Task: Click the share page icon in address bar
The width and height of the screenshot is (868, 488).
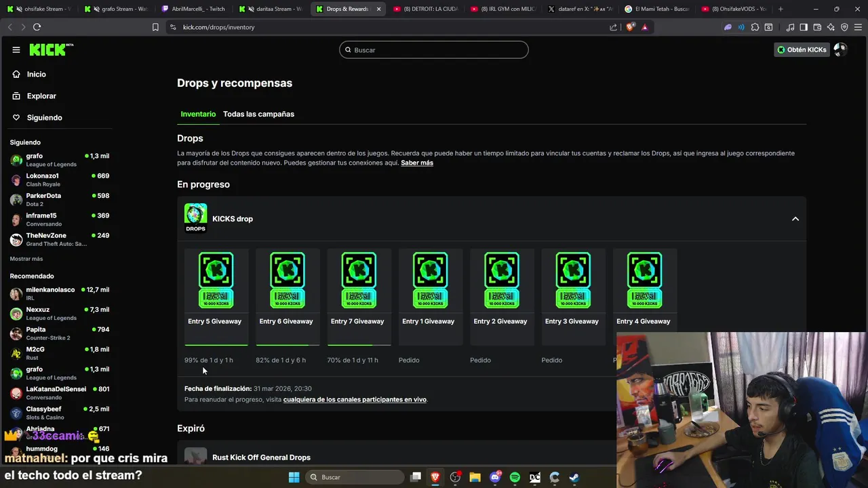Action: (x=613, y=27)
